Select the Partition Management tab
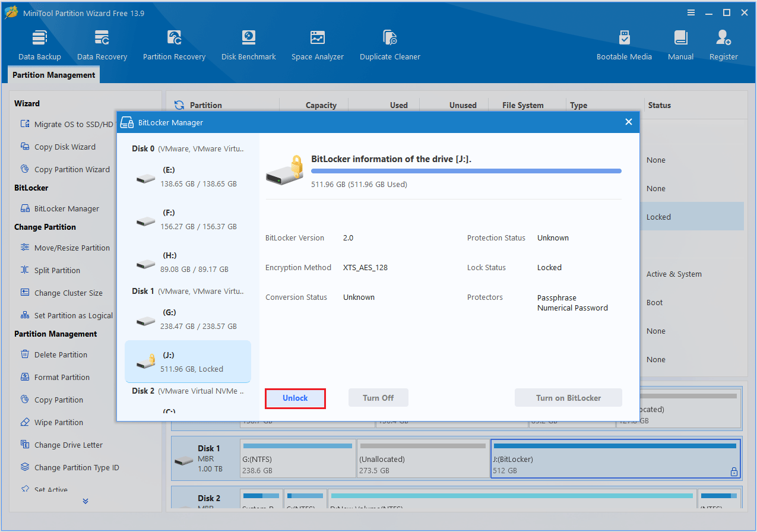Image resolution: width=757 pixels, height=532 pixels. [x=53, y=75]
